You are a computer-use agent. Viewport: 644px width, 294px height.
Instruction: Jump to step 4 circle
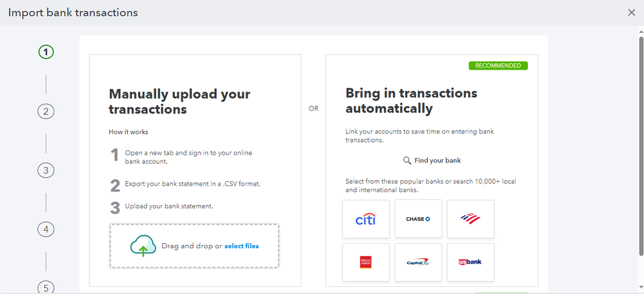[x=46, y=229]
